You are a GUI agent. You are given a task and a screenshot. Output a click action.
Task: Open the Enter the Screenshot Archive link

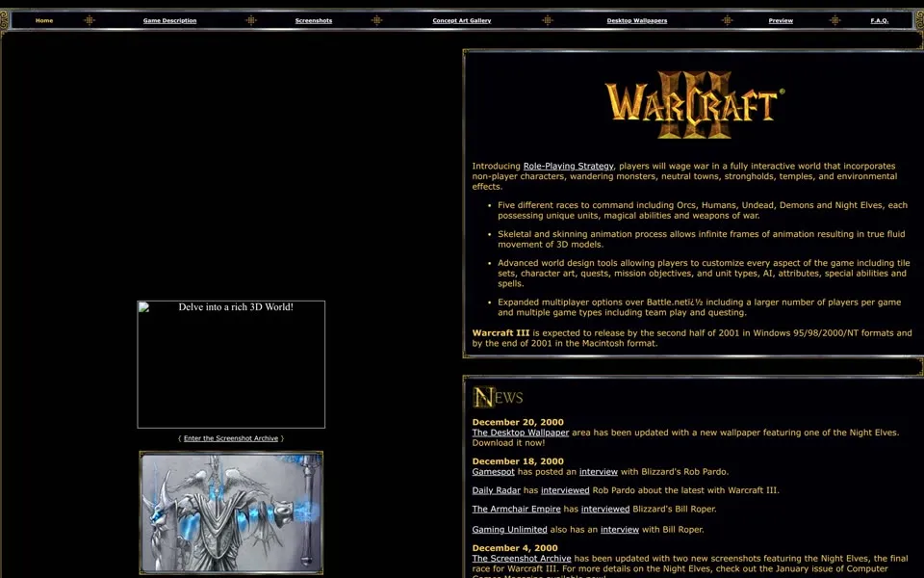tap(230, 438)
